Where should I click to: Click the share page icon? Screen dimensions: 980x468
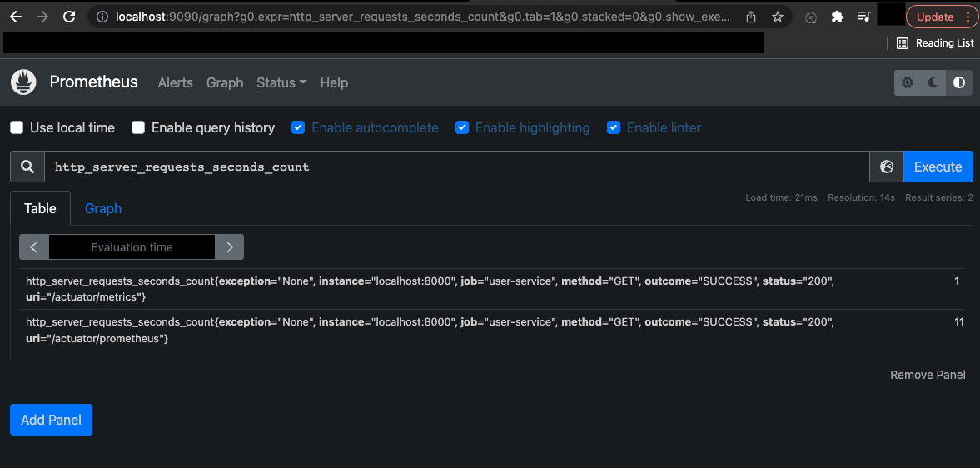[752, 17]
